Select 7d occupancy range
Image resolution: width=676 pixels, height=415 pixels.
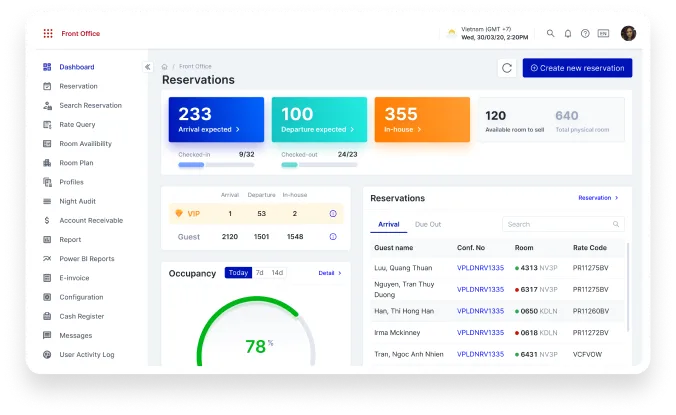(x=260, y=273)
